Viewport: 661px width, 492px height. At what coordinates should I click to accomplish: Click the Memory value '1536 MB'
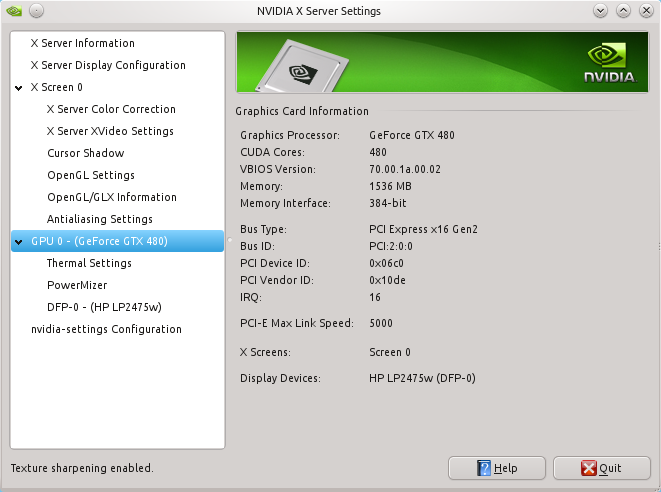(x=390, y=186)
